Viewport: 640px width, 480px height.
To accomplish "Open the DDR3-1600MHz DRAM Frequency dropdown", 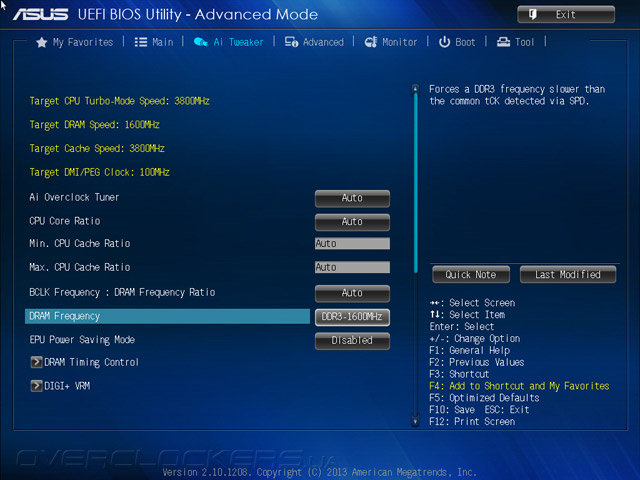I will coord(352,317).
